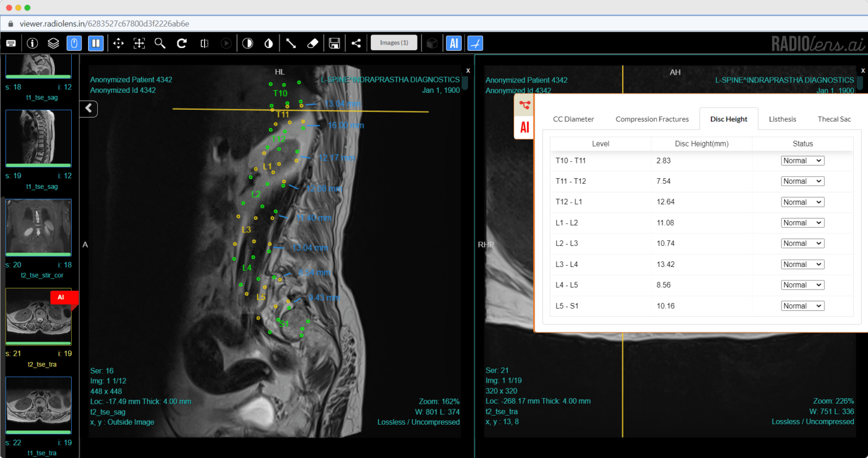This screenshot has height=458, width=868.
Task: Click the Images (1) button
Action: [x=394, y=42]
